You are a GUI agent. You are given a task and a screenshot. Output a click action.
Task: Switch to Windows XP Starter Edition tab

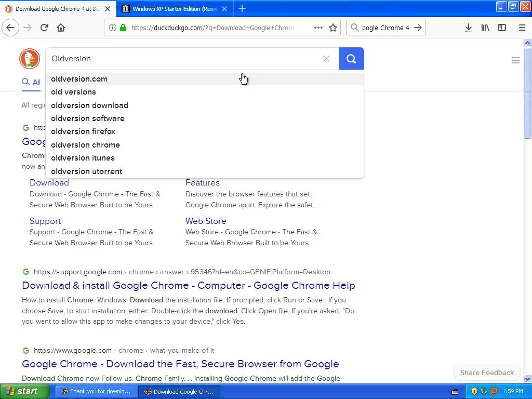pyautogui.click(x=175, y=9)
